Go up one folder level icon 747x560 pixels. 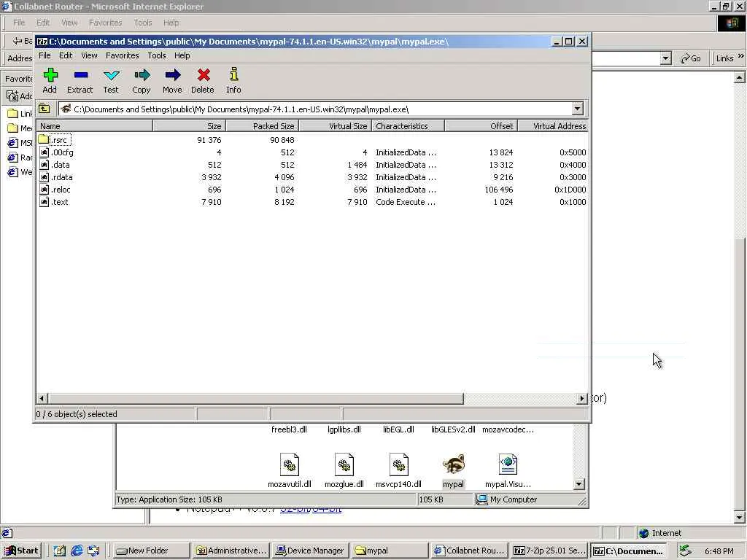tap(44, 109)
